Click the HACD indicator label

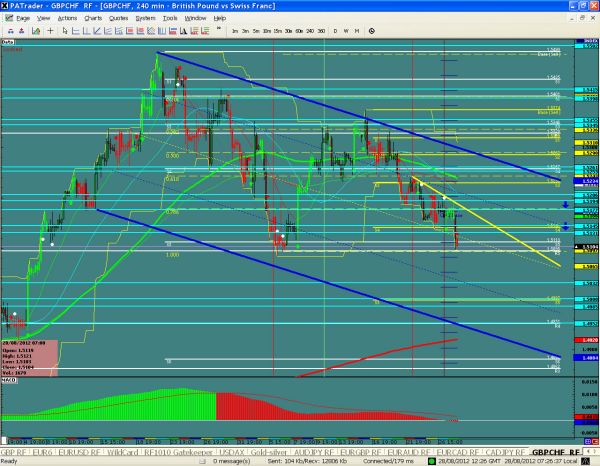tap(10, 375)
